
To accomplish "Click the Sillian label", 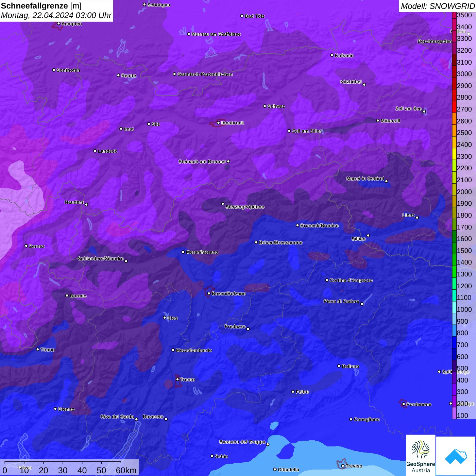I will tap(358, 239).
